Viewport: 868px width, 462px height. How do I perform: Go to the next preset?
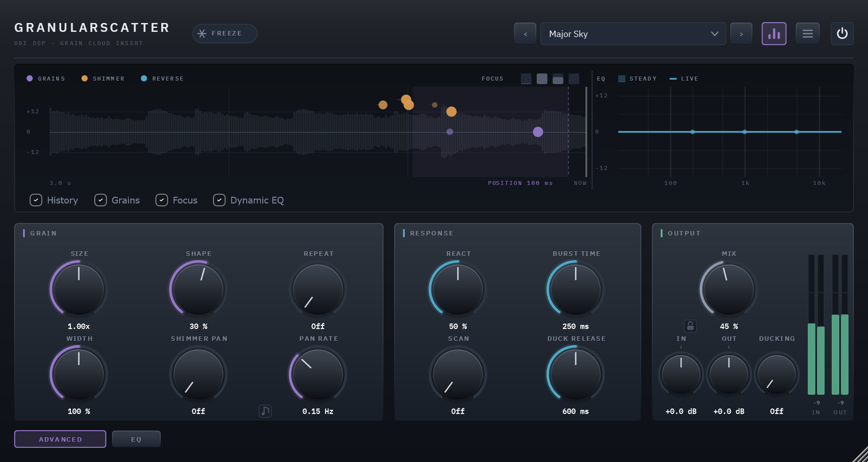coord(741,34)
